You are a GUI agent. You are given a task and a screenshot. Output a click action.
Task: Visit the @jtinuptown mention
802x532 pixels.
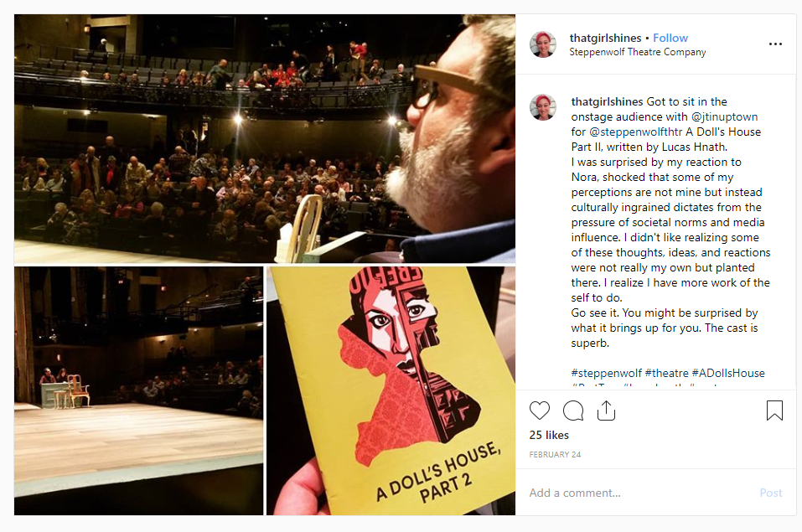[724, 116]
